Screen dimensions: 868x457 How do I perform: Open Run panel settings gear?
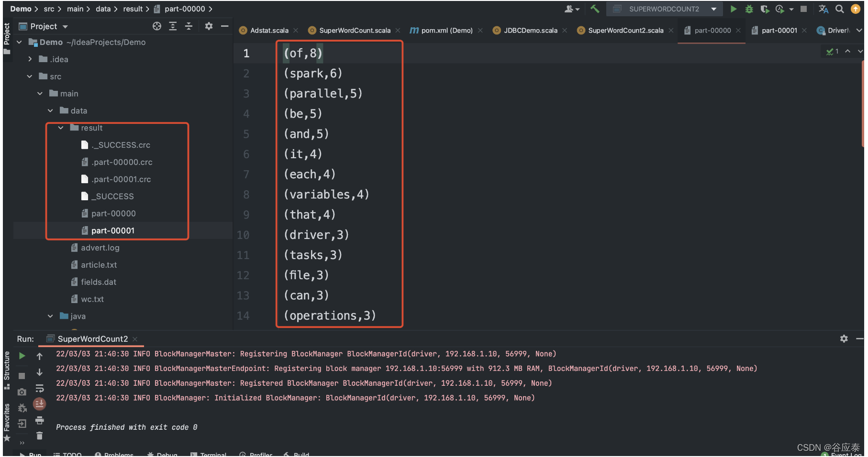click(x=844, y=338)
